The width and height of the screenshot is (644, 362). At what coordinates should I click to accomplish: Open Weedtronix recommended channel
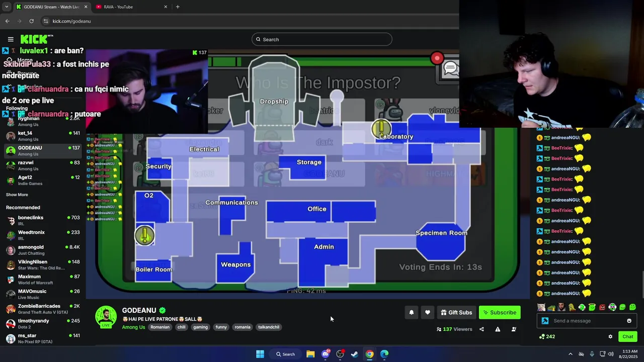pos(43,235)
